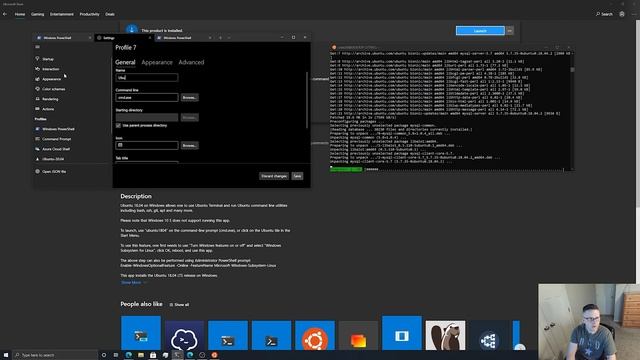Switch to first Windows PowerShell terminal tab

click(x=62, y=38)
